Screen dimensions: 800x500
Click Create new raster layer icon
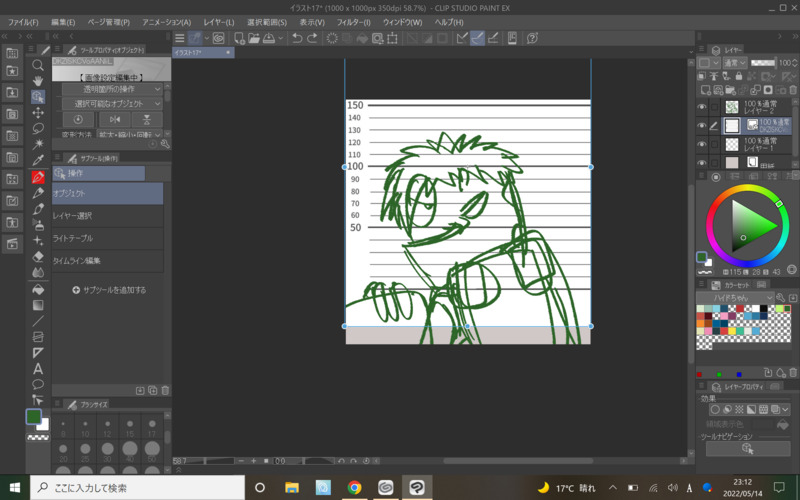pyautogui.click(x=706, y=90)
